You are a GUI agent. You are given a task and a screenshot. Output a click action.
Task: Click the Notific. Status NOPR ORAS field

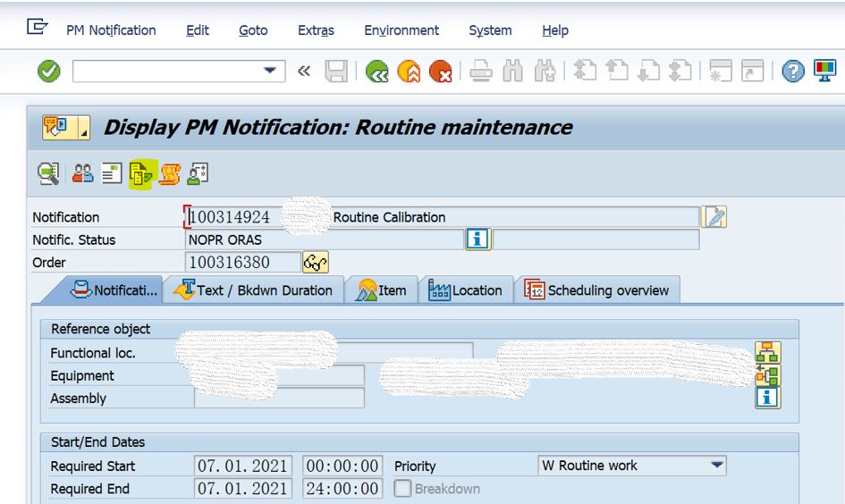[x=325, y=239]
